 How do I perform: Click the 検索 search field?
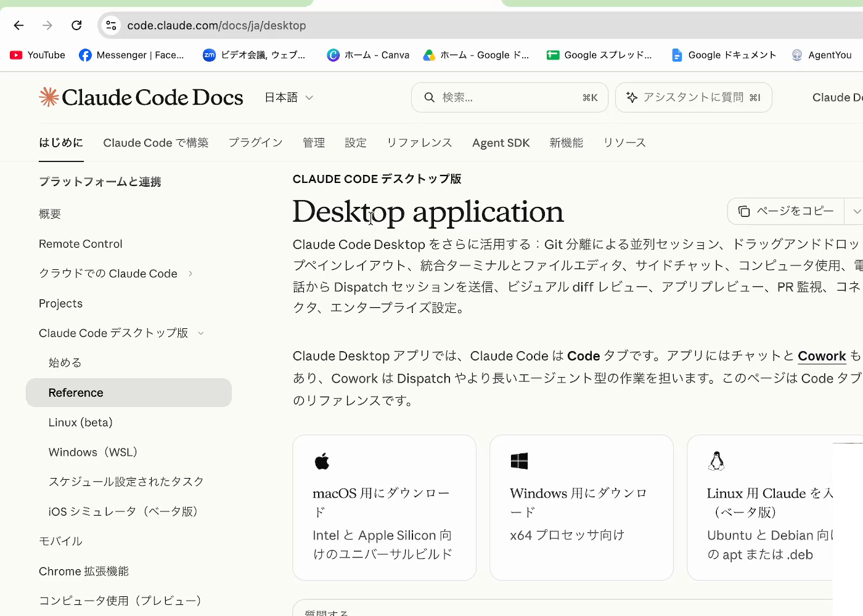(x=510, y=97)
